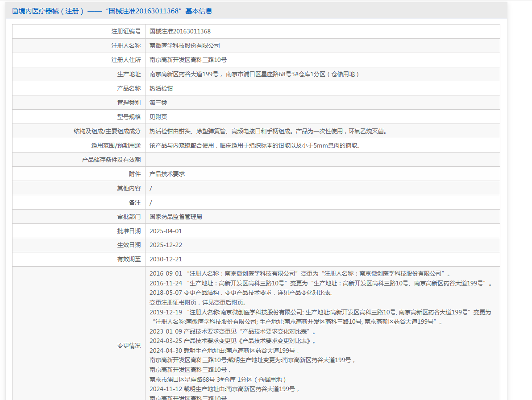Click the 2023-01-09 产品技术要求变更 line
Screen dimensions: 532x400
pyautogui.click(x=233, y=331)
